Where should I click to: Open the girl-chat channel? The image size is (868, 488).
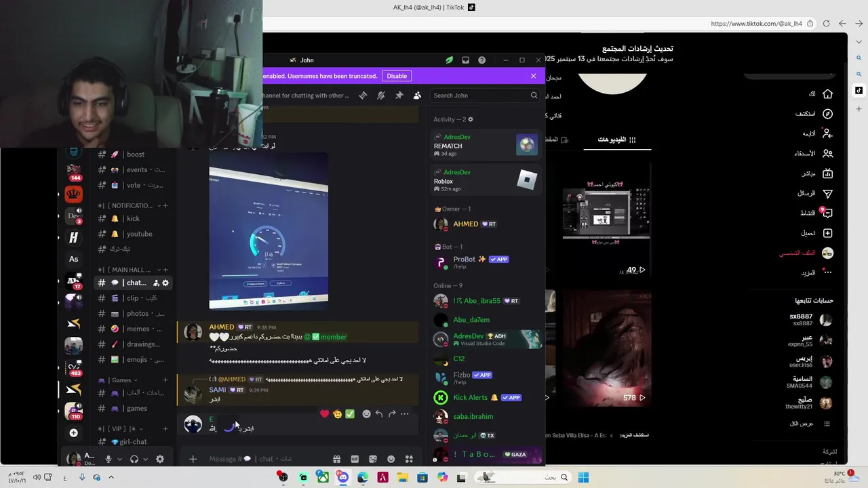(133, 442)
